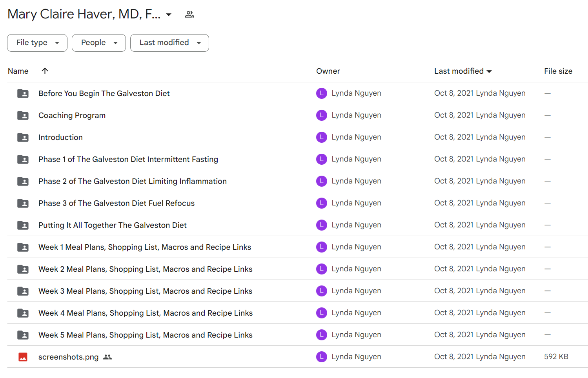This screenshot has height=378, width=588.
Task: Click the shared icon next to screenshots.png
Action: (x=107, y=357)
